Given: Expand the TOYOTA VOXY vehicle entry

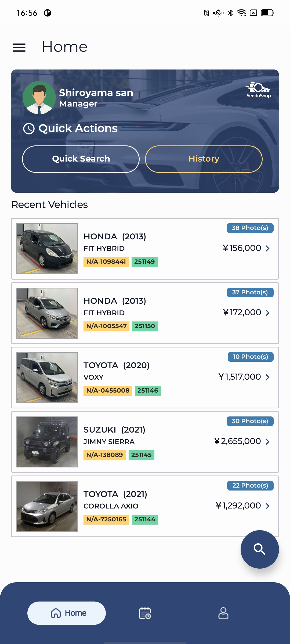Looking at the screenshot, I should coord(267,377).
